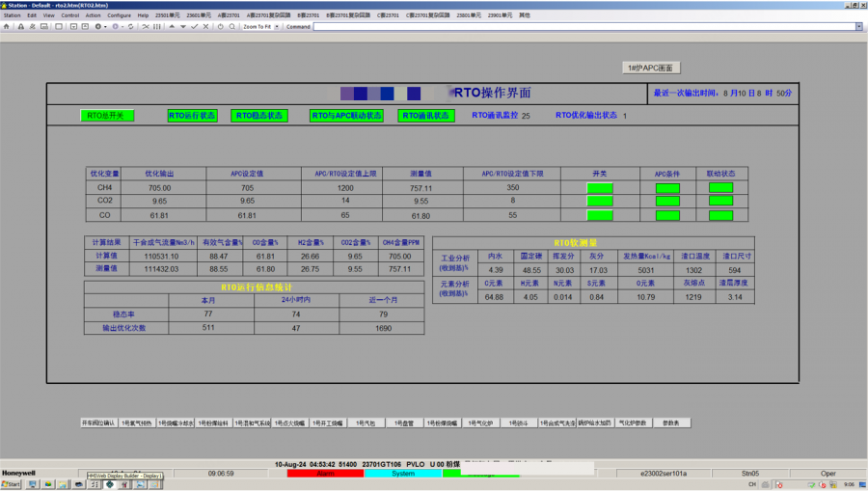Viewport: 868px width, 491px height.
Task: Open the Configure menu
Action: pos(119,15)
